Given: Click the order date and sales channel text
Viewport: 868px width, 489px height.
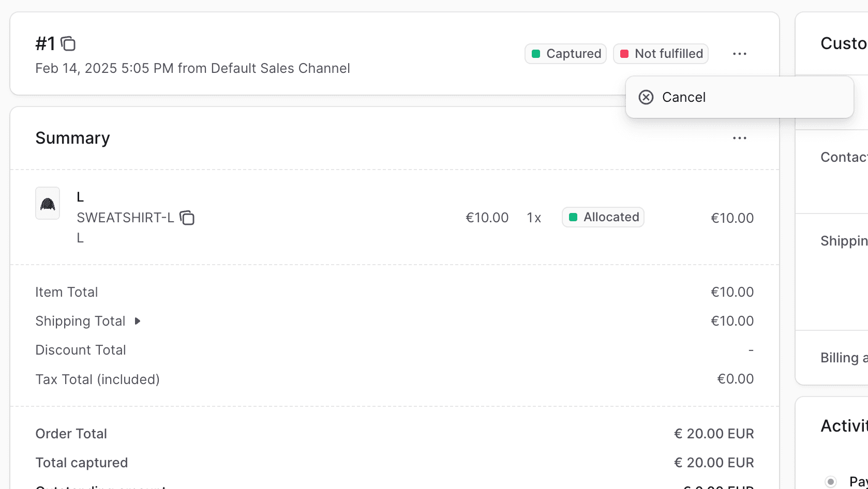Looking at the screenshot, I should (x=192, y=68).
